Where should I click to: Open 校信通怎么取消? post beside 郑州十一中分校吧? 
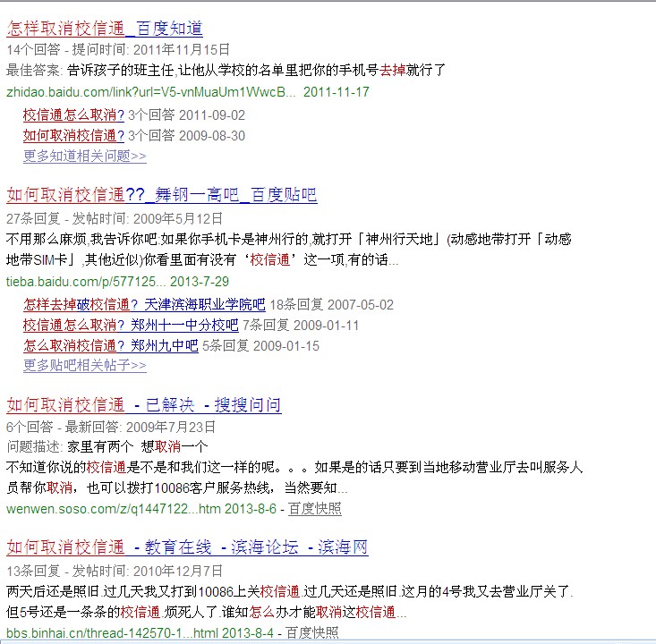point(73,325)
